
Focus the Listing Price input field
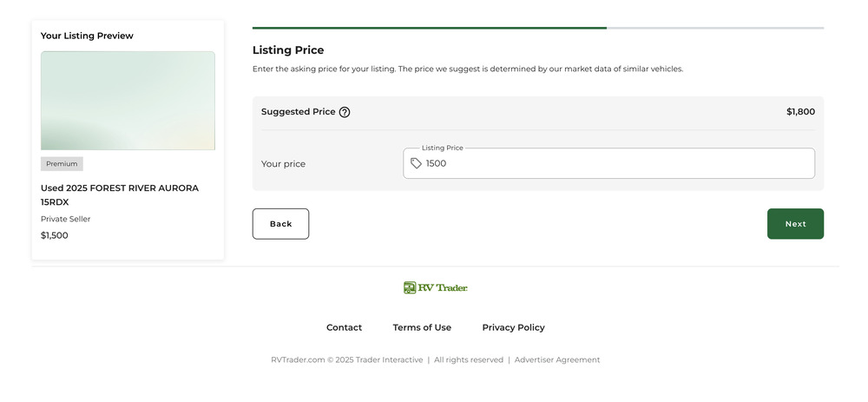[616, 163]
